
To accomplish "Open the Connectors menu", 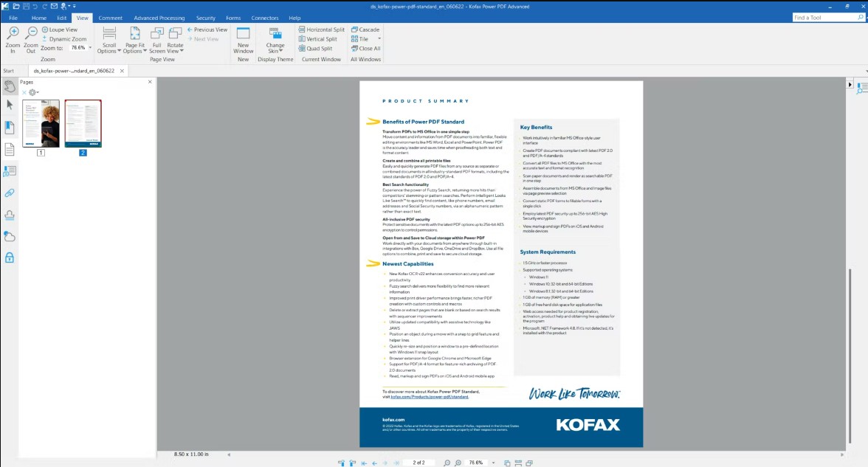I will (x=264, y=18).
